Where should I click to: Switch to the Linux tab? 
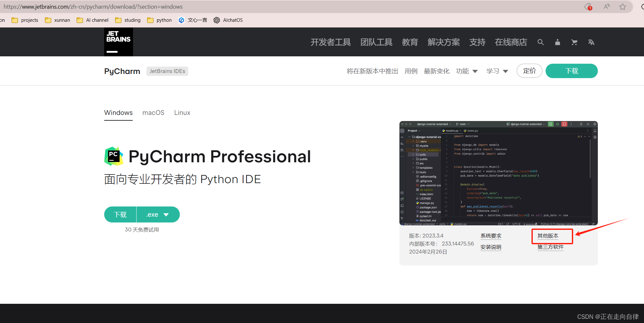click(x=182, y=113)
